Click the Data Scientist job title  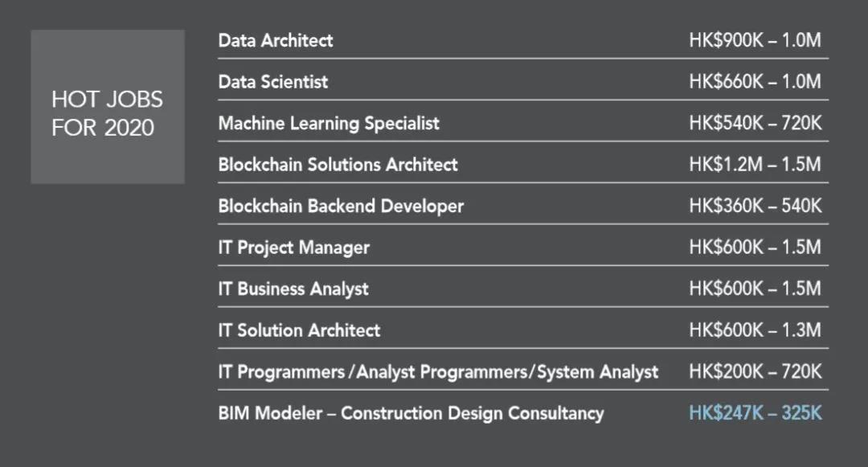pyautogui.click(x=273, y=82)
